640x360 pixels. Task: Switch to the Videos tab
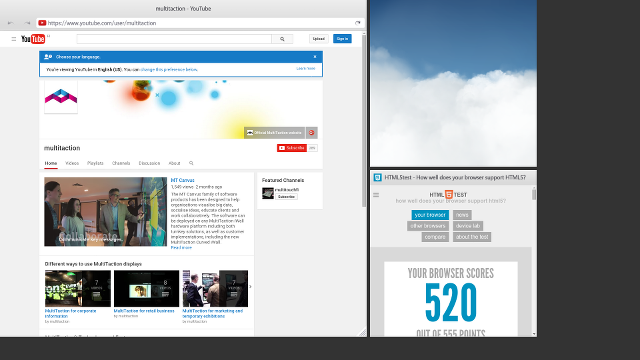click(72, 163)
